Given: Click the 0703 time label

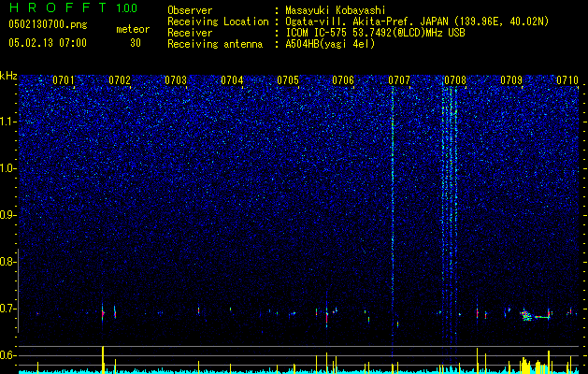Looking at the screenshot, I should pos(176,80).
